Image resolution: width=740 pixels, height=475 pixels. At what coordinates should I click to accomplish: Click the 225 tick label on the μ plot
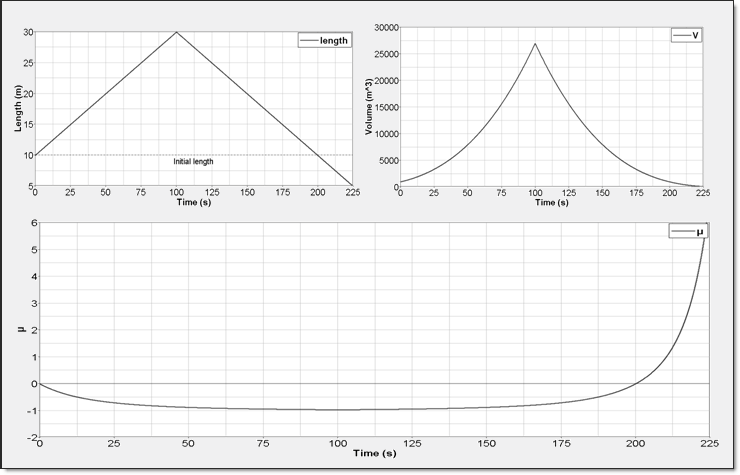pyautogui.click(x=709, y=444)
